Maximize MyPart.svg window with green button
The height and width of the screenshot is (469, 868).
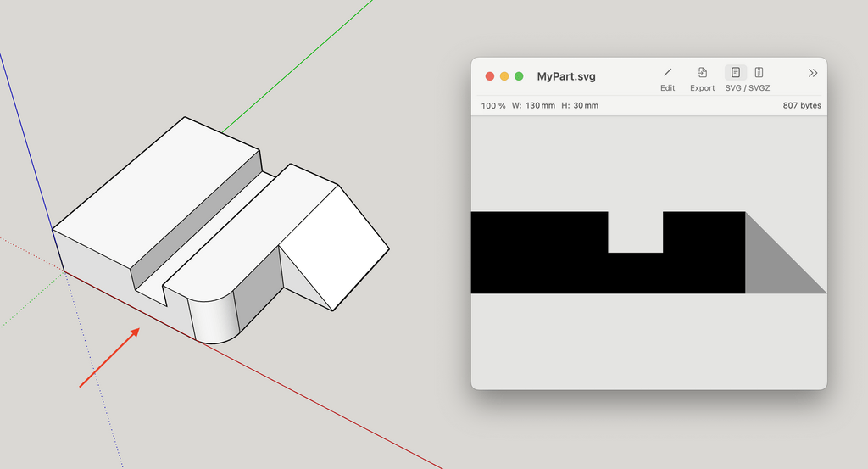click(519, 76)
